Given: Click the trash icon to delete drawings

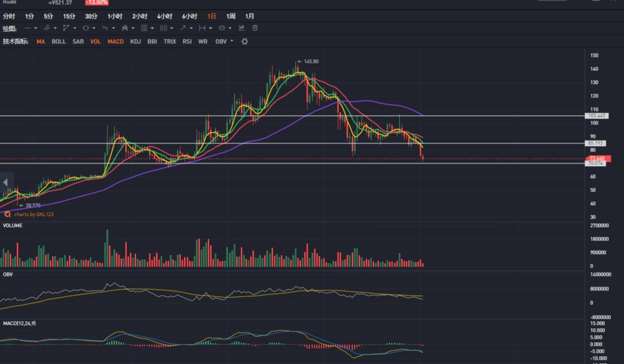Looking at the screenshot, I should [x=255, y=28].
